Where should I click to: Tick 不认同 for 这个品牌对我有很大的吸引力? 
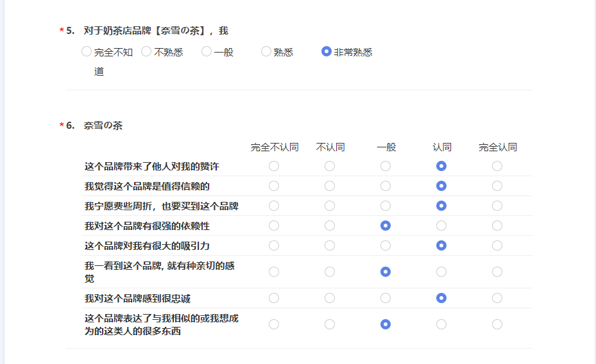pos(330,245)
